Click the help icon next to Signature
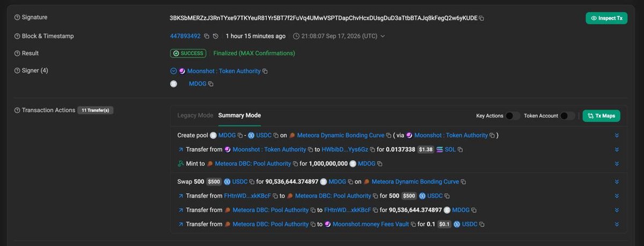Screen dimensions: 644x246 tap(17, 17)
